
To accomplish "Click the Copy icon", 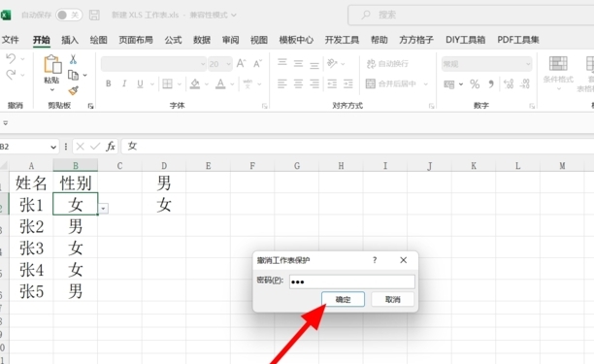I will coord(73,75).
